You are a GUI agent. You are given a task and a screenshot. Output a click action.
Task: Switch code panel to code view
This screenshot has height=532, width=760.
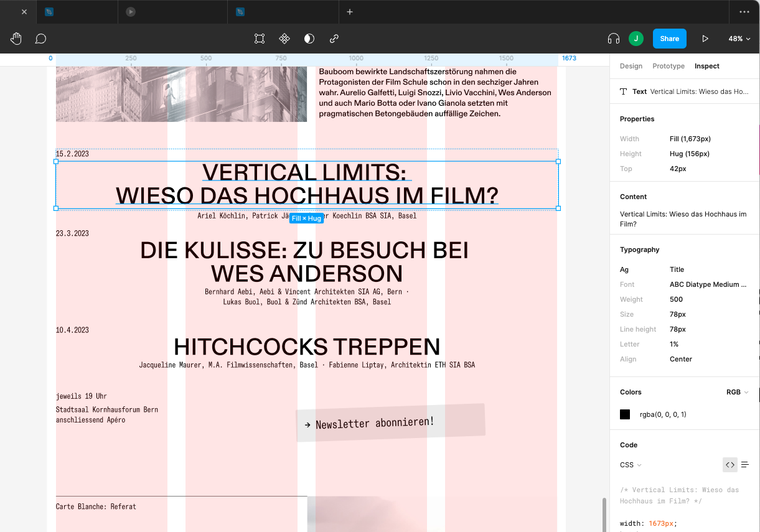pyautogui.click(x=730, y=465)
